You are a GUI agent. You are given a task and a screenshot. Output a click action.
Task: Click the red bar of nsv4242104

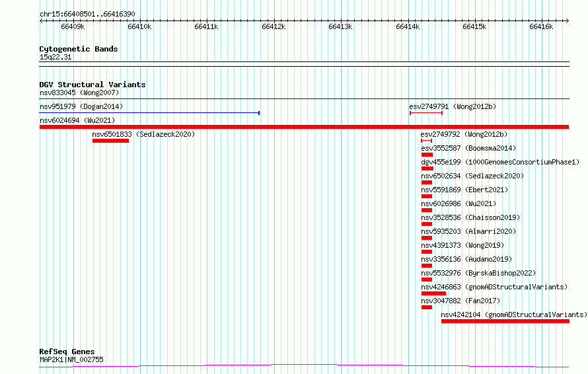click(505, 321)
